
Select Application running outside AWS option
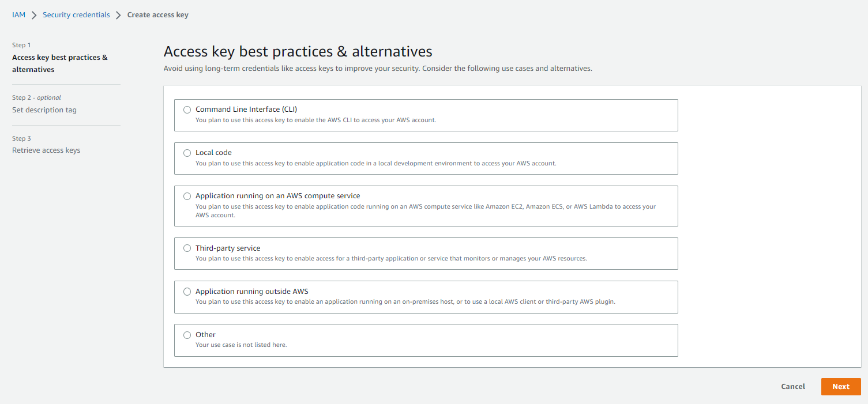click(187, 292)
